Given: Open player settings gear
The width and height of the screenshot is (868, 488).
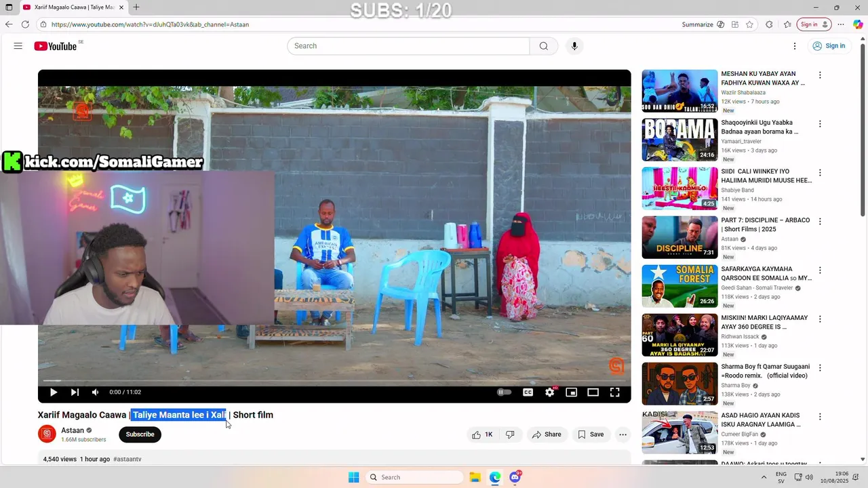Looking at the screenshot, I should pos(550,392).
